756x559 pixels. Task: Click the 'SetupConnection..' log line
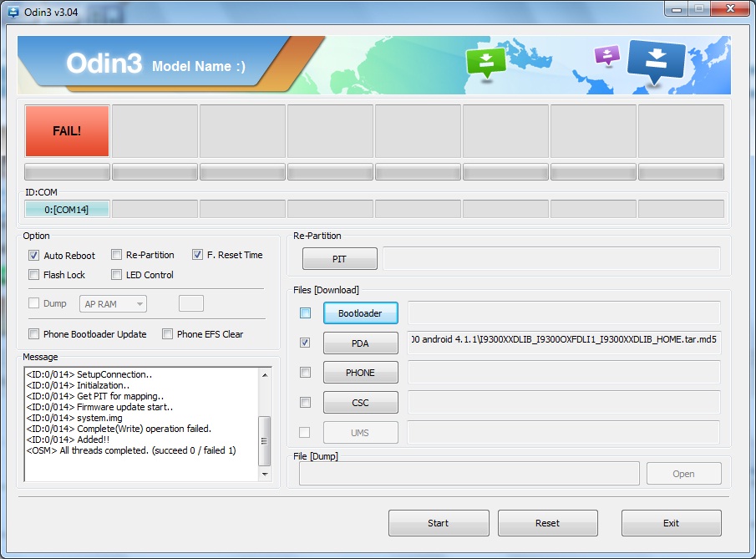point(89,374)
